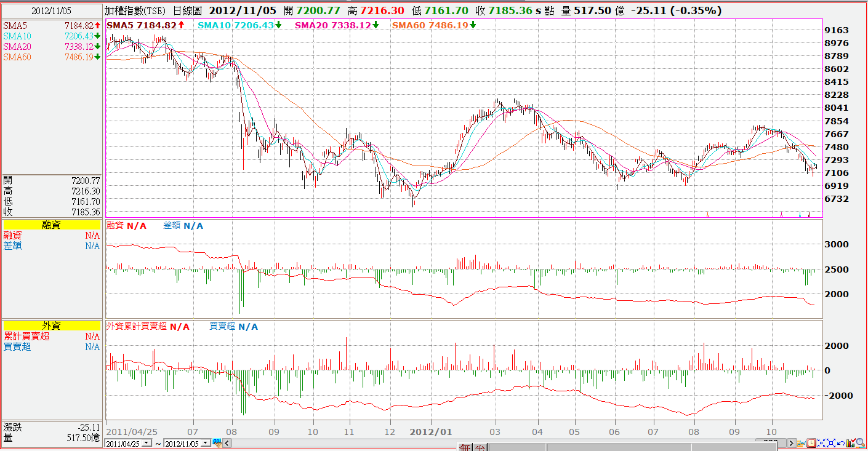Viewport: 868px width, 451px height.
Task: Click the shrink-inward arrows zoom icon
Action: (821, 444)
